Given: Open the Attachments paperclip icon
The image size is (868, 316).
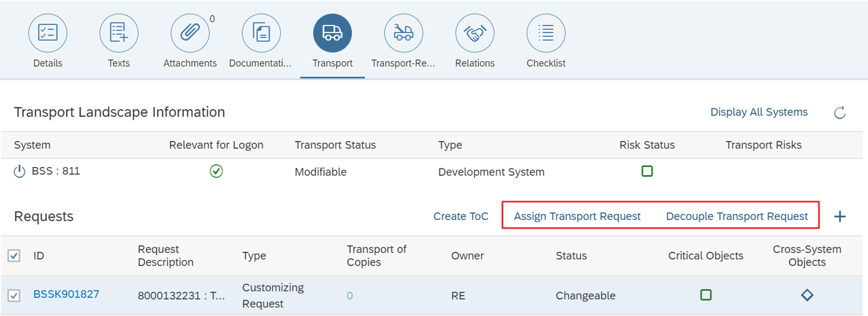Looking at the screenshot, I should [190, 33].
